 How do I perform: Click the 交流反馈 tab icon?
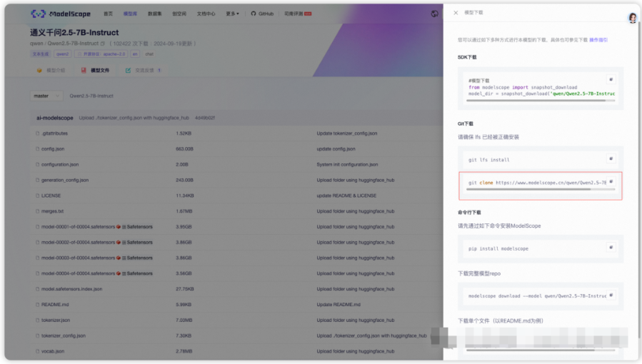pyautogui.click(x=128, y=71)
